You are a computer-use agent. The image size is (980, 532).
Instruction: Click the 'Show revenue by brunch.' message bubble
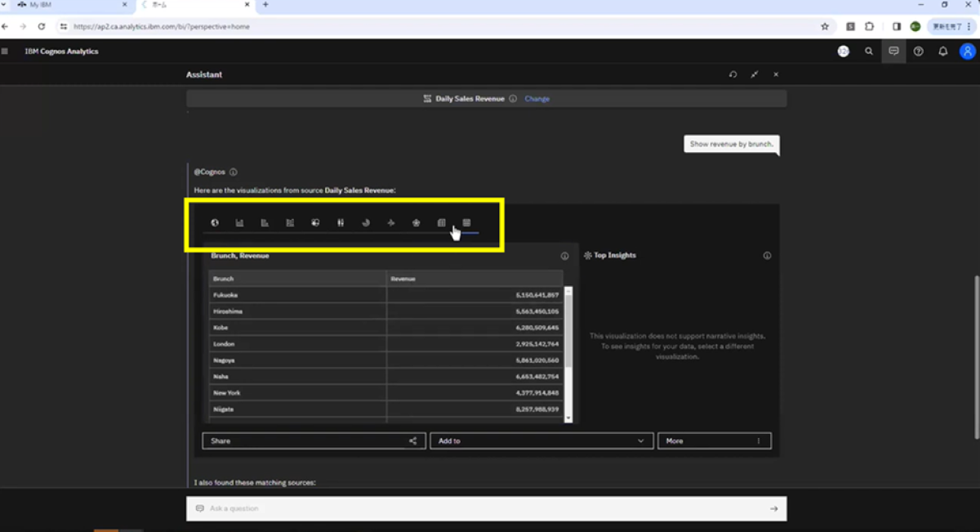732,144
